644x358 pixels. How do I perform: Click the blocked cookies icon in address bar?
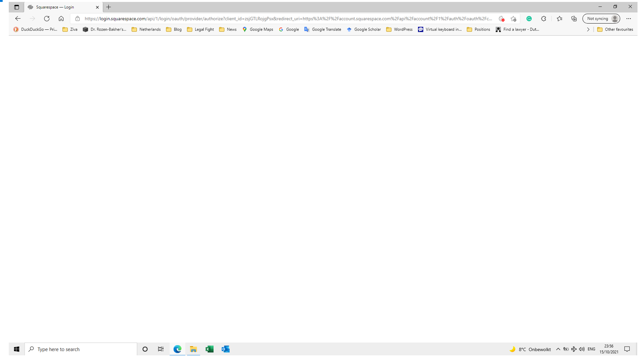coord(501,18)
